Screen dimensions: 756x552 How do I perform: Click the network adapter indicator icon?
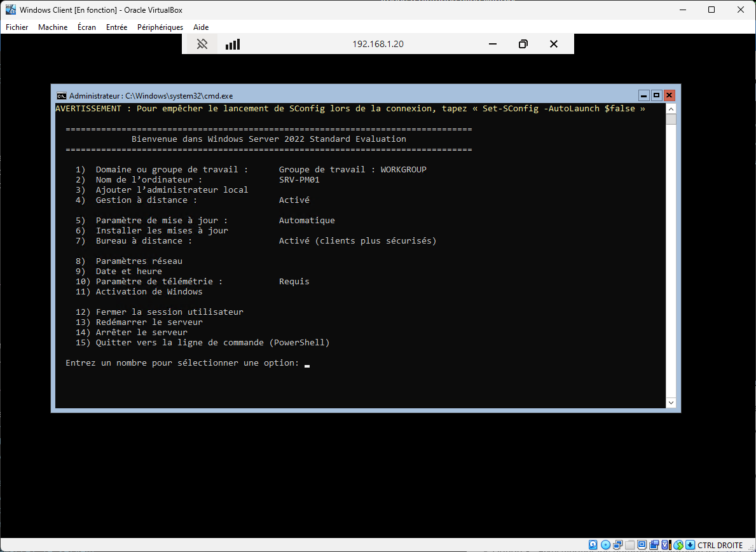[617, 545]
